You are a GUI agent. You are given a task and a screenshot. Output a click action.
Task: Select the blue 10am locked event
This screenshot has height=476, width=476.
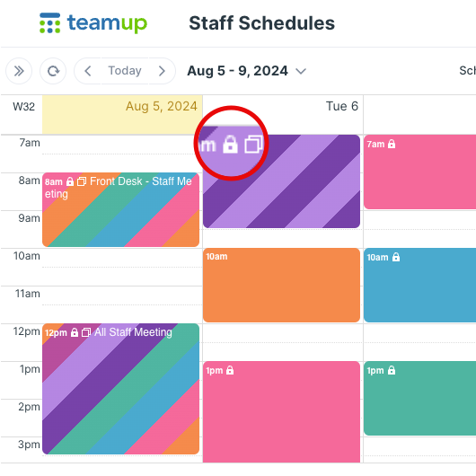point(419,285)
